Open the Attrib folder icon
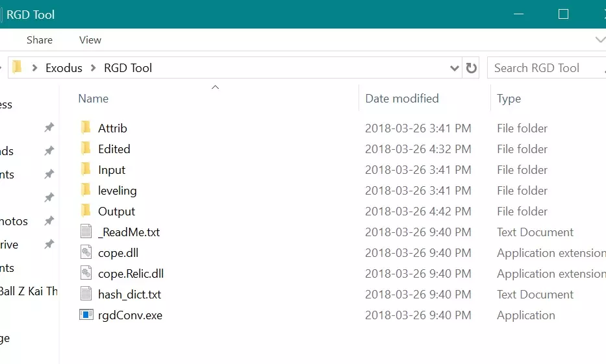The width and height of the screenshot is (606, 364). [x=86, y=127]
